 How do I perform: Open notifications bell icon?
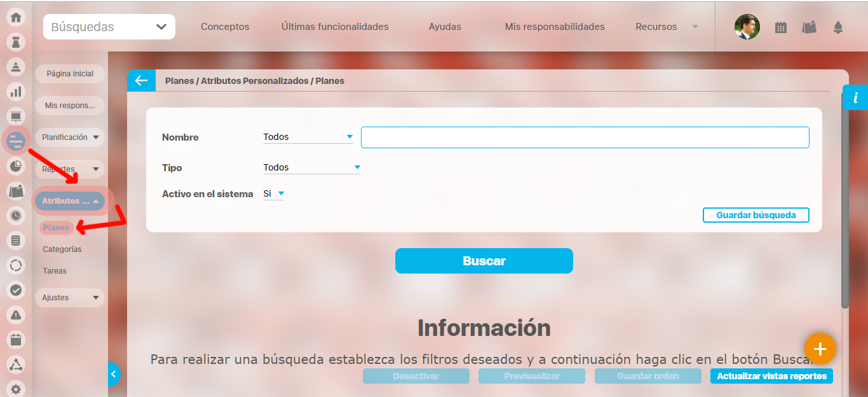(x=838, y=27)
